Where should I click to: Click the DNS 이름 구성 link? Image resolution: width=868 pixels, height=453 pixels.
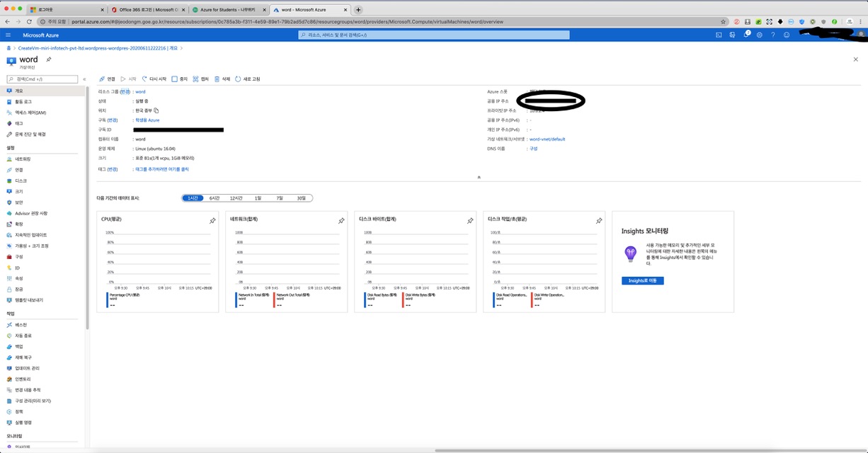click(533, 149)
